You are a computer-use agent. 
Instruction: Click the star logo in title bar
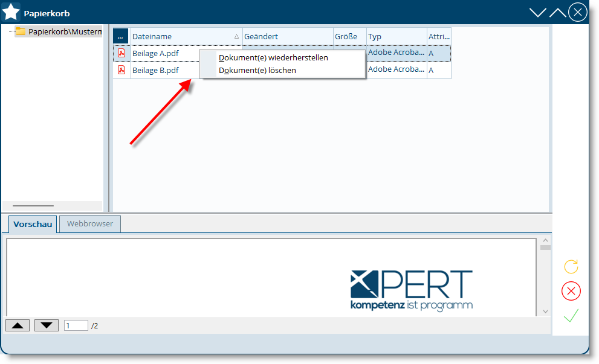click(11, 12)
